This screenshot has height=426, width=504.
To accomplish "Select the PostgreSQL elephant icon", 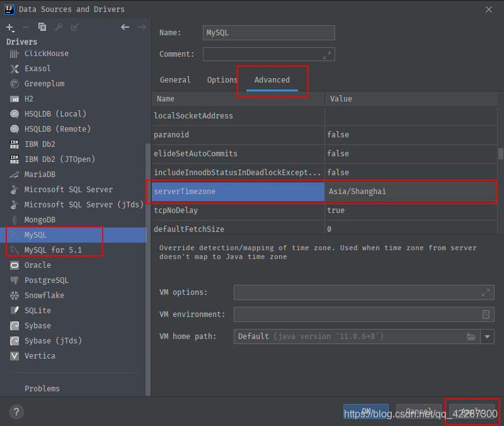I will 14,280.
